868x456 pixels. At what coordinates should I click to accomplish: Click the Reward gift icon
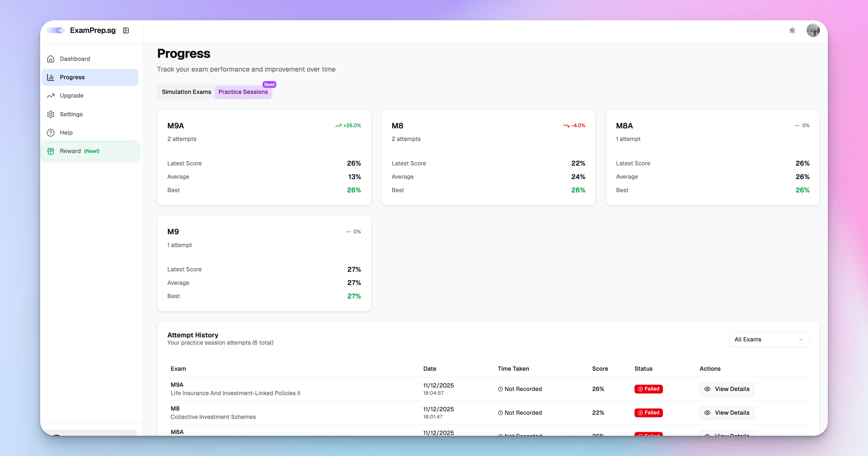[51, 151]
